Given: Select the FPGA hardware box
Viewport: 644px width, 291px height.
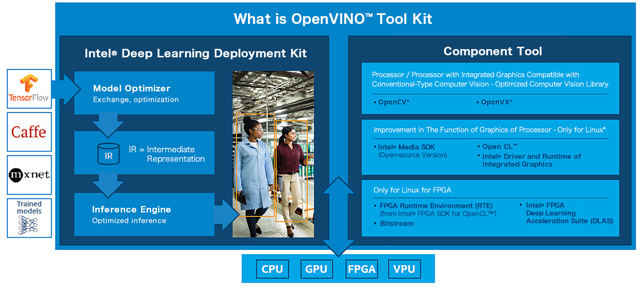Looking at the screenshot, I should pyautogui.click(x=361, y=269).
